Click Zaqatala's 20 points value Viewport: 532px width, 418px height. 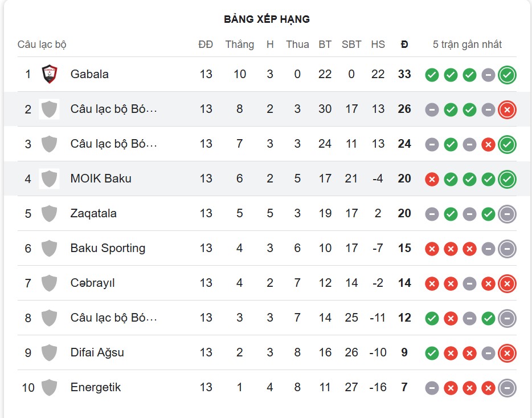point(404,213)
